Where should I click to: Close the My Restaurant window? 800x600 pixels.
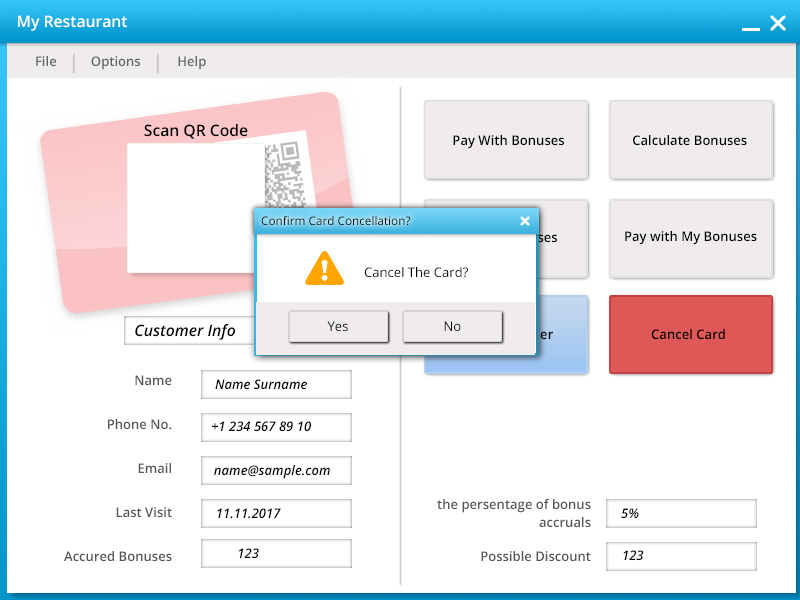click(778, 23)
